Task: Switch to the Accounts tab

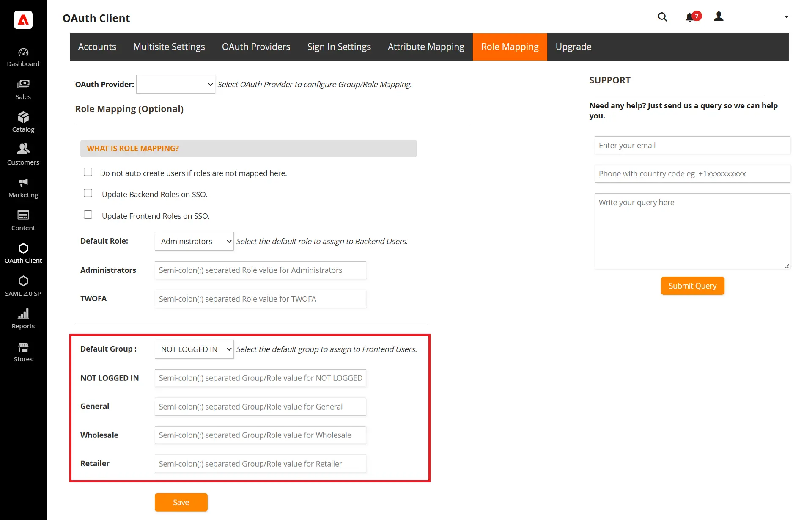Action: tap(97, 47)
